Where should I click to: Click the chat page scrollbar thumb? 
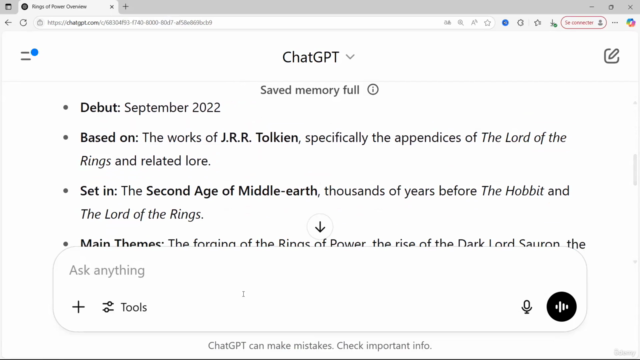635,169
